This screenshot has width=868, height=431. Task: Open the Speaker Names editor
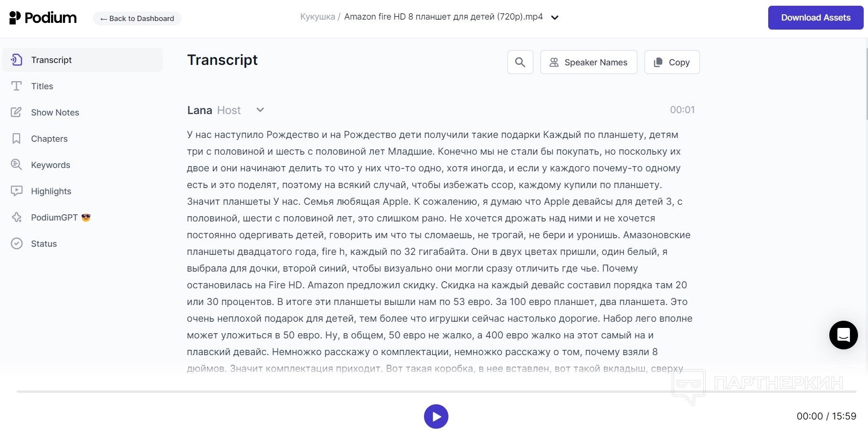[588, 62]
